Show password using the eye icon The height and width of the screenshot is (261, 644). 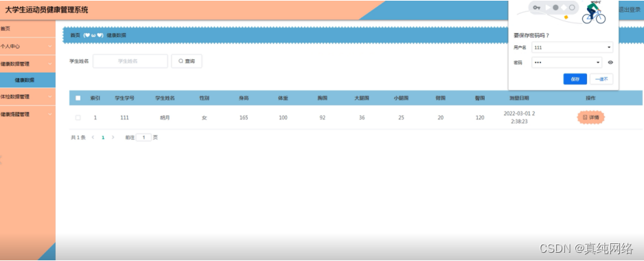tap(610, 63)
